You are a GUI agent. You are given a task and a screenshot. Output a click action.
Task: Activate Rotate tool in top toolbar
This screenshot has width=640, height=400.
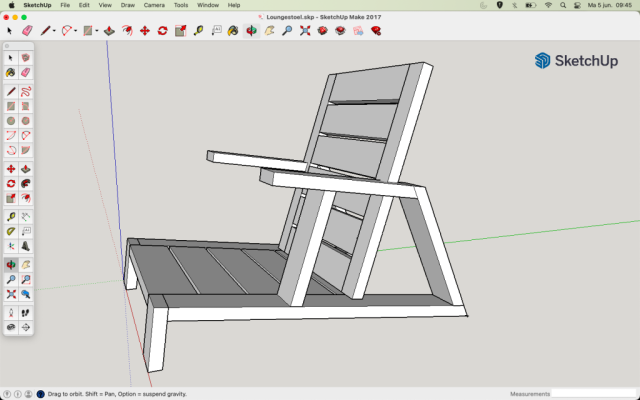pos(162,31)
